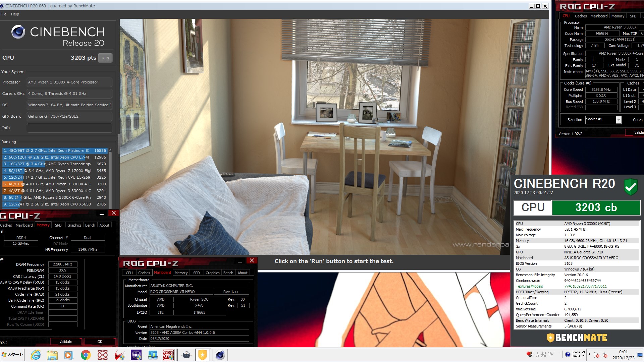Close the bottom CPU-Z mainboard window

pos(252,261)
